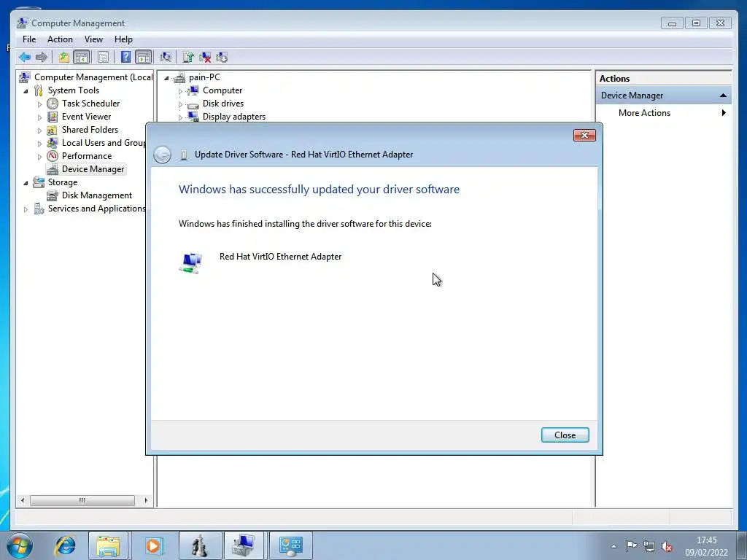This screenshot has width=747, height=560.
Task: Select Services and Applications label
Action: 96,209
